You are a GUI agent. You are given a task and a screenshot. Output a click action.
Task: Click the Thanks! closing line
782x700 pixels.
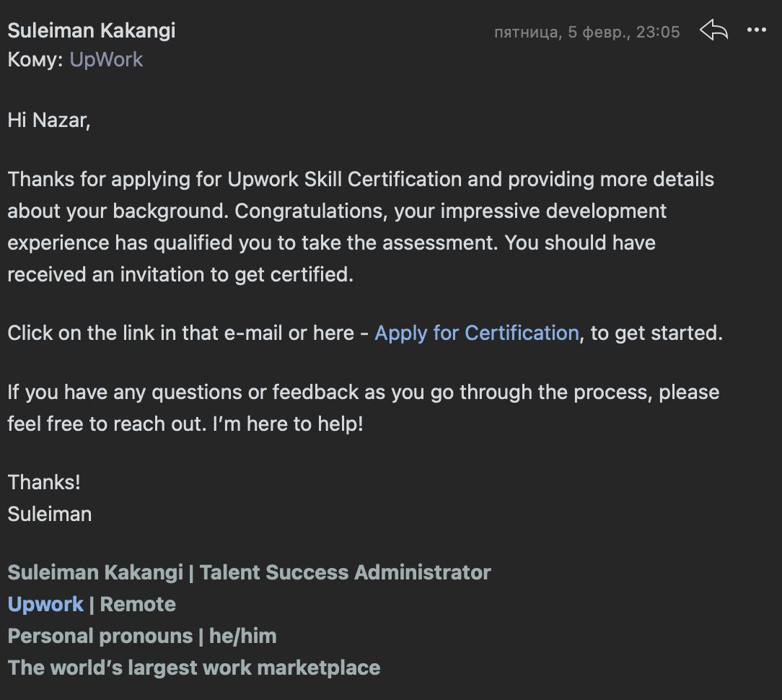click(x=44, y=483)
